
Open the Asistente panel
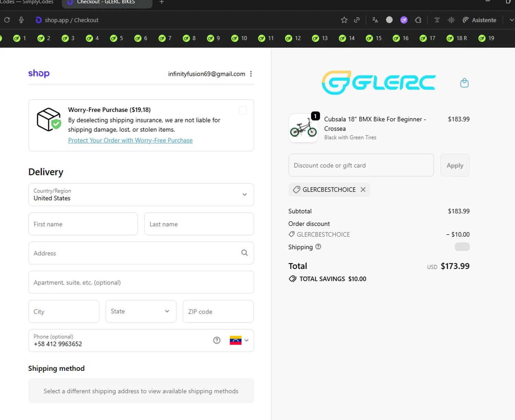click(479, 20)
